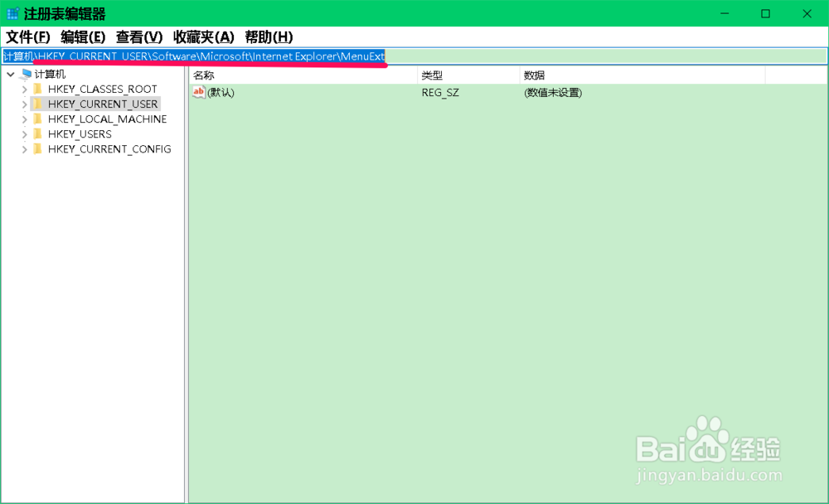The image size is (829, 504).
Task: Select the HKEY_LOCAL_MACHINE label
Action: tap(107, 119)
